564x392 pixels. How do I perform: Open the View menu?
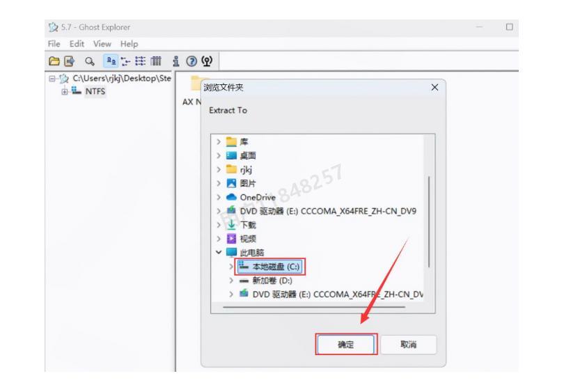102,44
